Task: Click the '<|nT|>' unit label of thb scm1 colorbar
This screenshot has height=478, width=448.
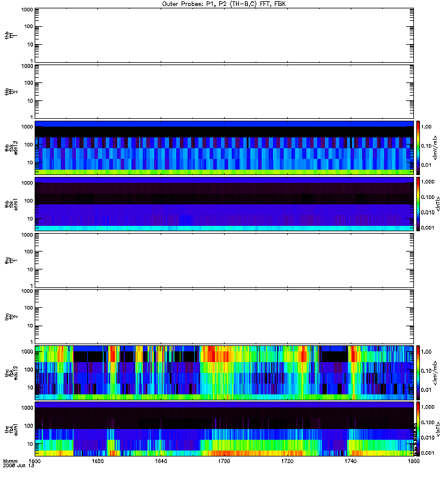Action: (438, 204)
